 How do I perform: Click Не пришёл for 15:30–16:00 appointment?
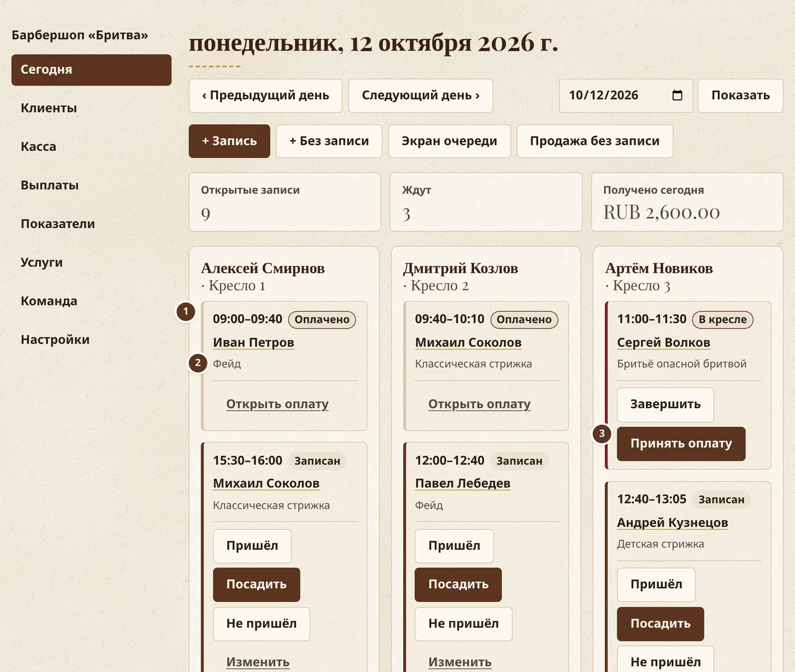pyautogui.click(x=261, y=624)
